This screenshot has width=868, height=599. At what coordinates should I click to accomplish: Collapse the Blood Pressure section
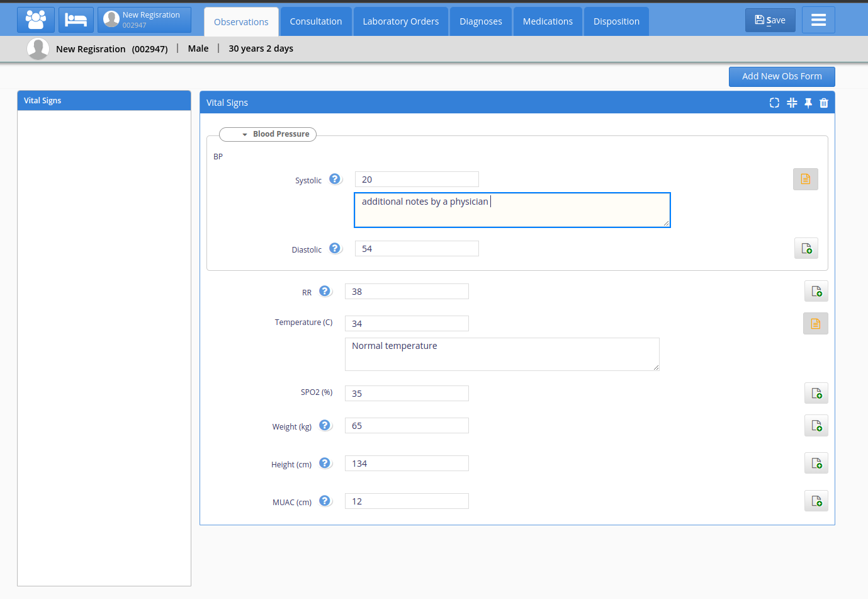(x=268, y=134)
